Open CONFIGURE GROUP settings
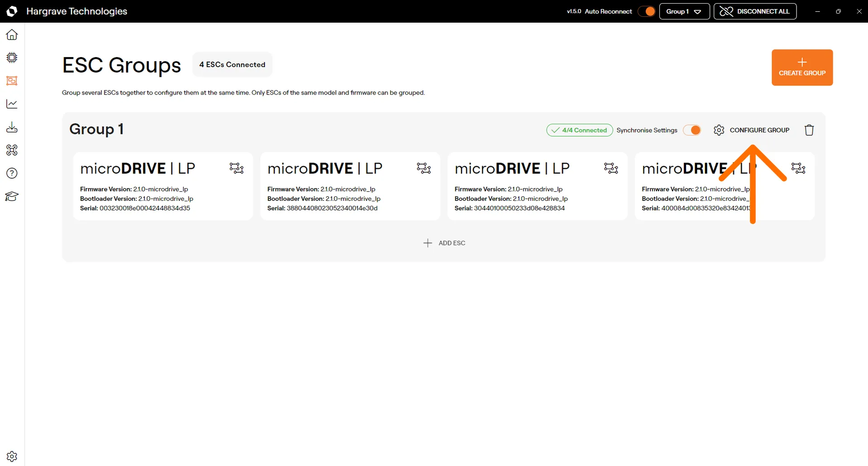This screenshot has width=868, height=466. [x=752, y=130]
